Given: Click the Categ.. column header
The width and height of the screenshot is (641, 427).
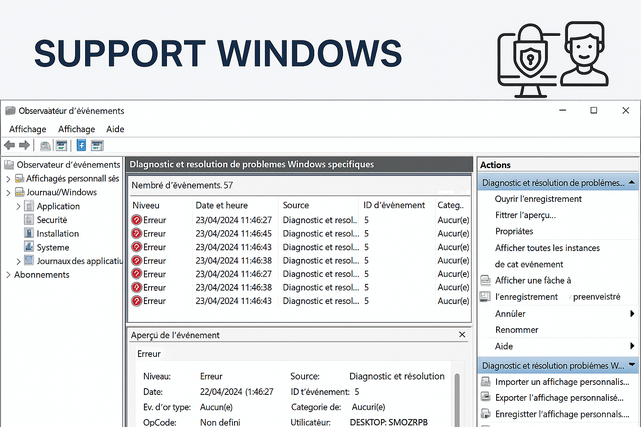Looking at the screenshot, I should point(450,205).
